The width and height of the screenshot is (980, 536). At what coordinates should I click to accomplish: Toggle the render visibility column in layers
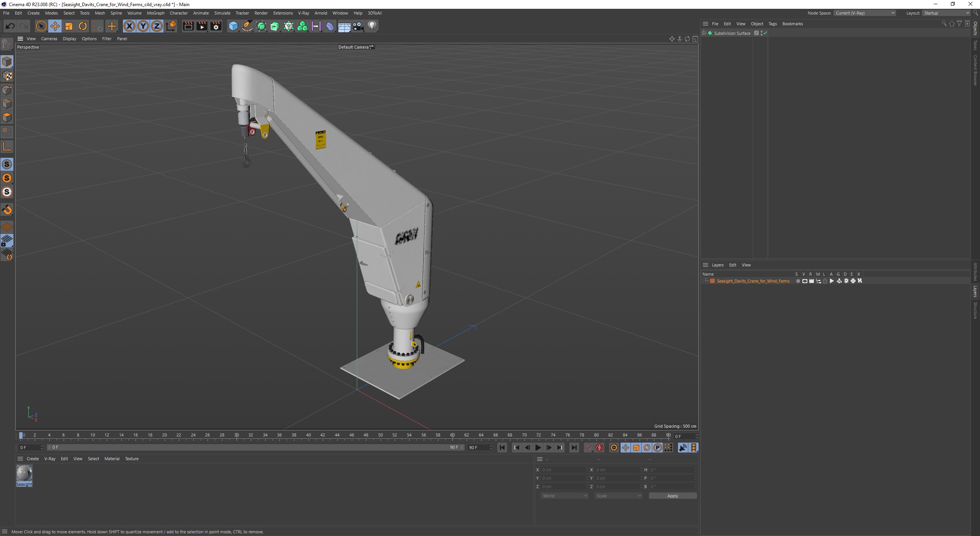[x=810, y=281]
